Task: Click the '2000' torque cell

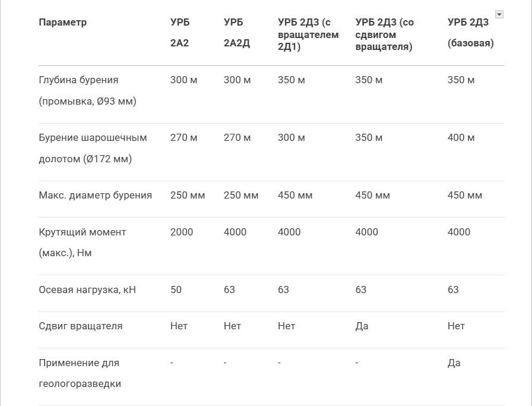Action: (181, 232)
